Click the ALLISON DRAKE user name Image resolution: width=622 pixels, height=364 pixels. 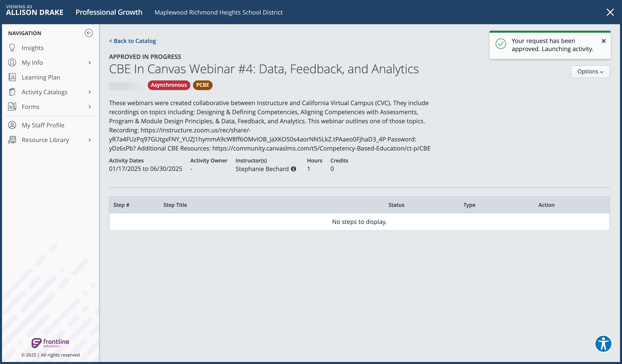coord(35,13)
